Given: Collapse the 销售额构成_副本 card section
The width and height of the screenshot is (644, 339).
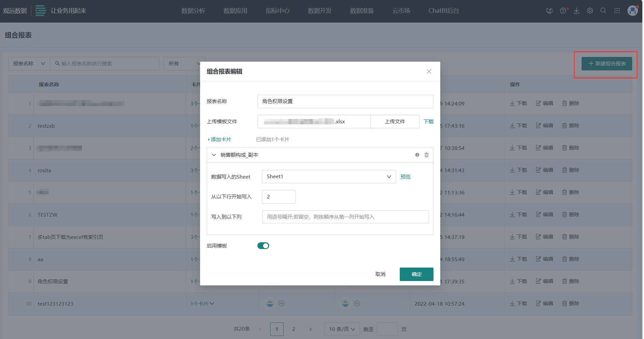Looking at the screenshot, I should pyautogui.click(x=214, y=155).
